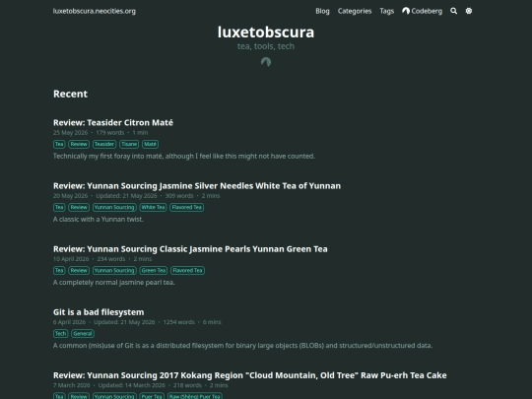Click 'Updated: 14 March 2026' text
The width and height of the screenshot is (532, 399).
132,385
